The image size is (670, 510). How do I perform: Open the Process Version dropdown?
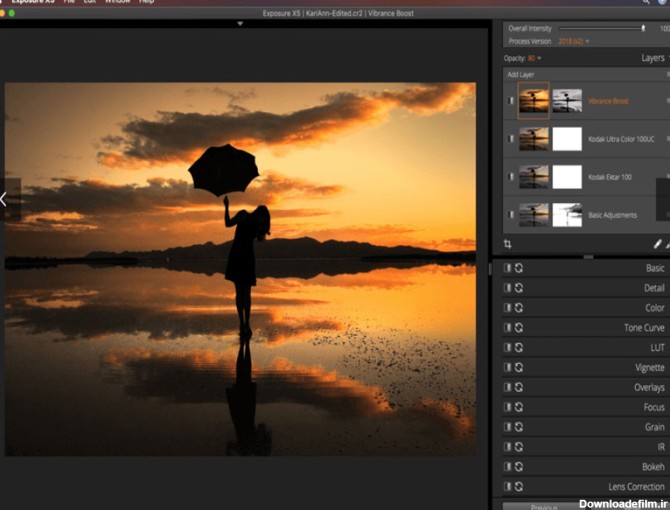(x=573, y=41)
